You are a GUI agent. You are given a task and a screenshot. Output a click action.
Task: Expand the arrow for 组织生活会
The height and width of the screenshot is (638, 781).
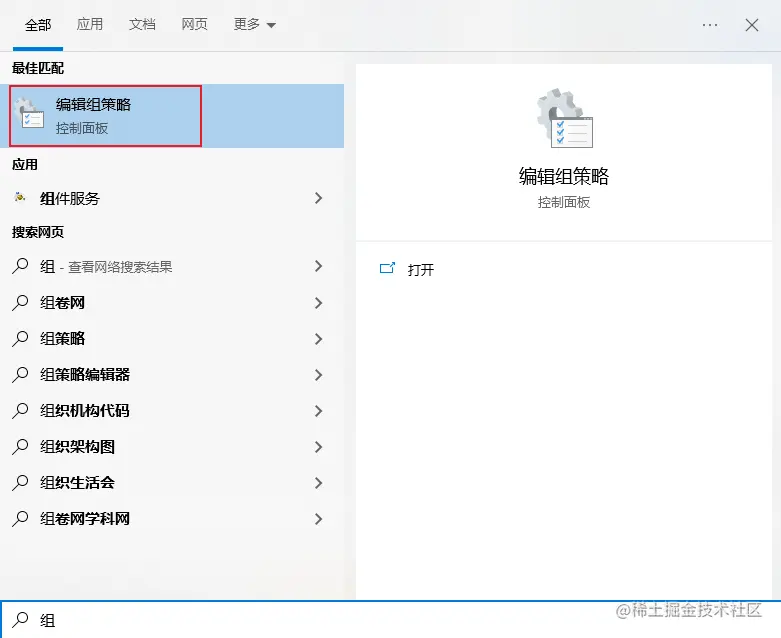pos(318,483)
